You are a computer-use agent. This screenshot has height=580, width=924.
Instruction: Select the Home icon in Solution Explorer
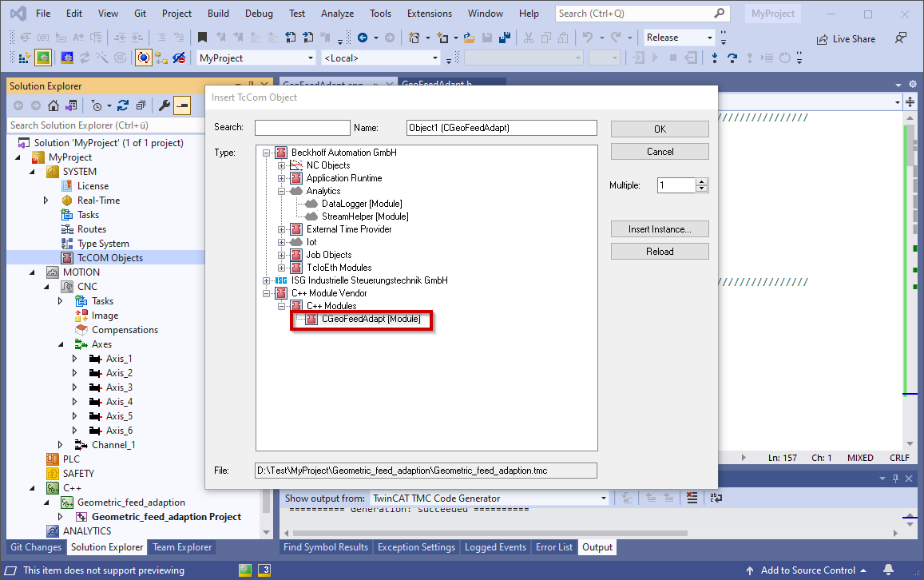54,105
